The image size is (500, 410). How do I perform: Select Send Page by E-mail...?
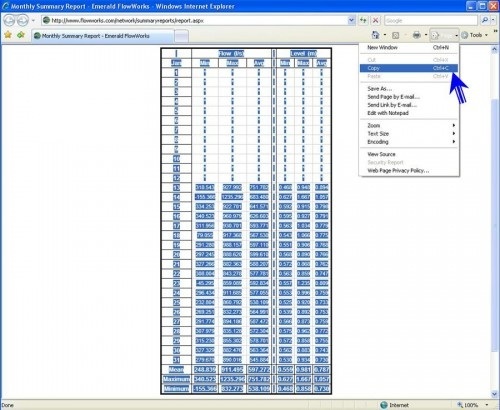409,97
